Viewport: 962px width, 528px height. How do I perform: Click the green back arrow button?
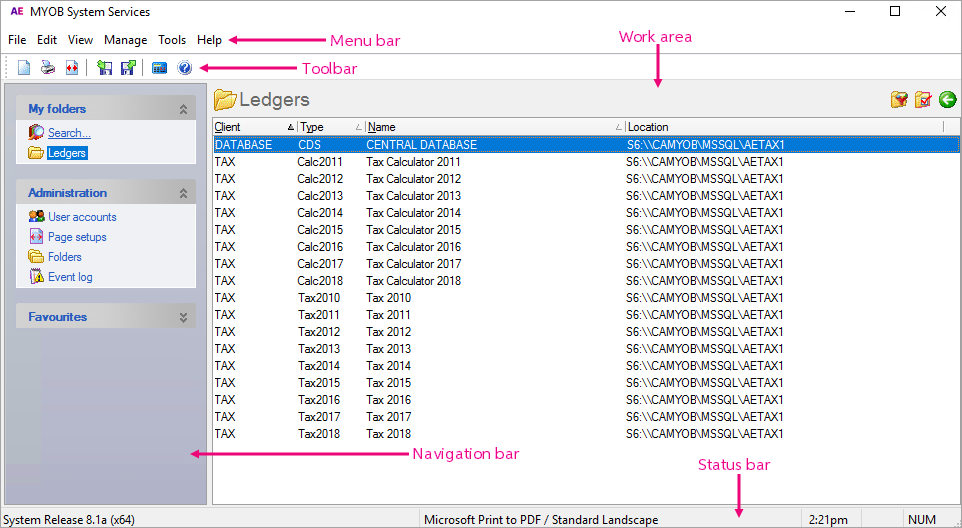[947, 100]
